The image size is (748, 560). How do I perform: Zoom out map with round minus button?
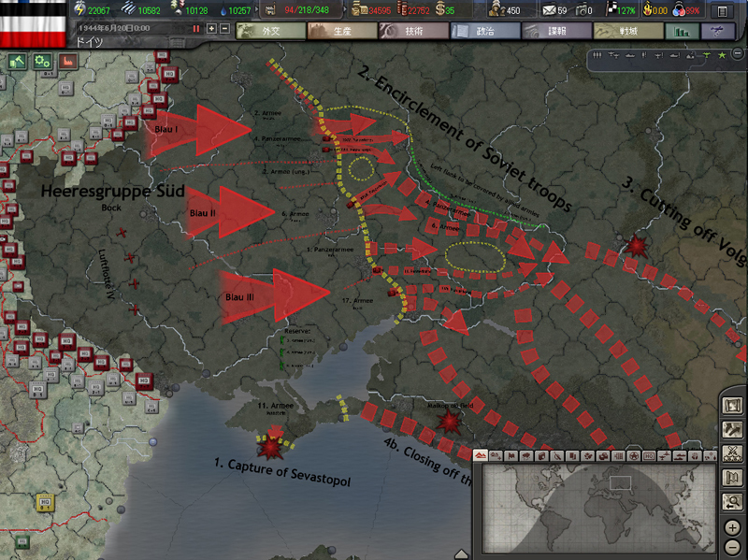pyautogui.click(x=732, y=547)
